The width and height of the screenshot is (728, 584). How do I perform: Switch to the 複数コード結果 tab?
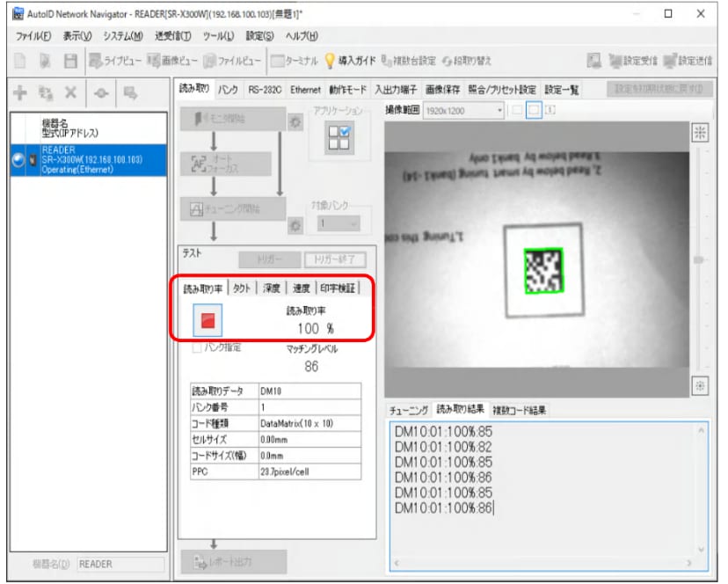(520, 410)
